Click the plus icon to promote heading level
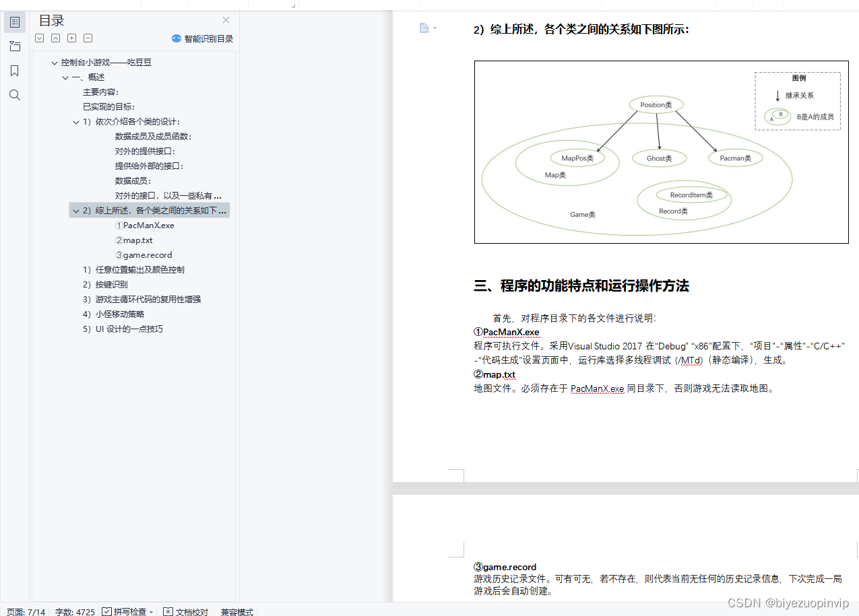The image size is (859, 616). [x=72, y=38]
